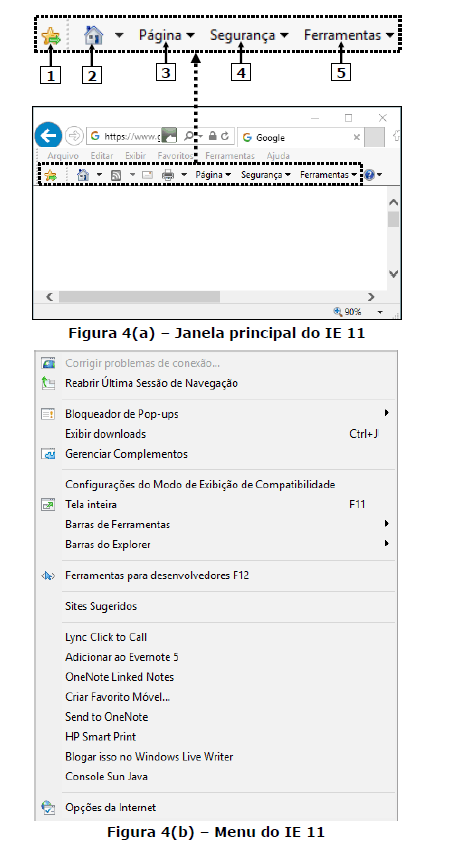Open the Página dropdown in window toolbar

coord(213,175)
